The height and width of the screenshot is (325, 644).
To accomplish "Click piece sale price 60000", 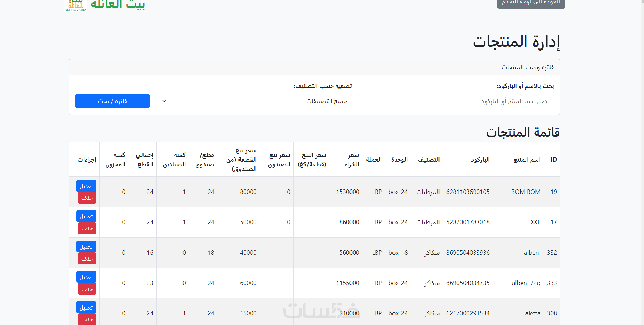I will [248, 283].
